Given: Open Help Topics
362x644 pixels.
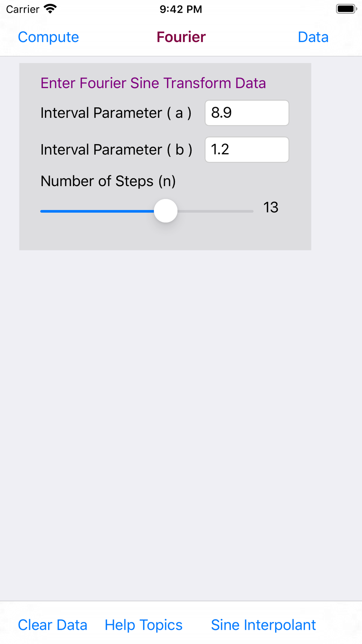Looking at the screenshot, I should click(143, 625).
